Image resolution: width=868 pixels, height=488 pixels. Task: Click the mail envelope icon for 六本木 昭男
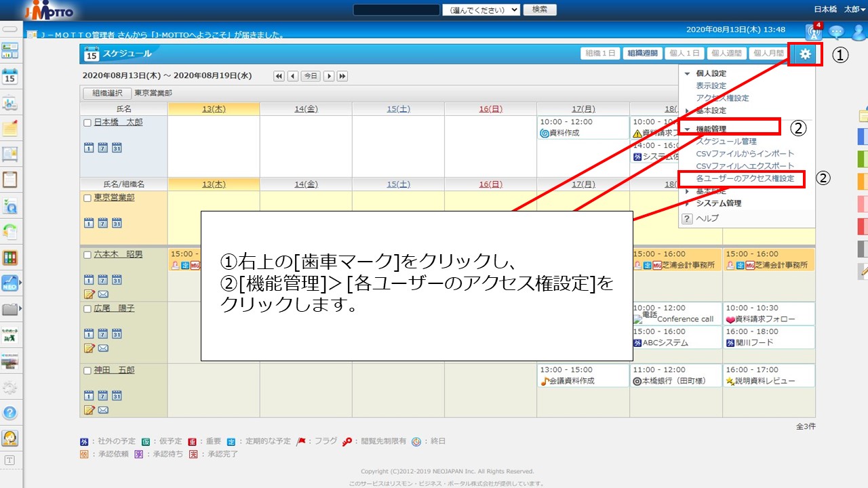(x=103, y=294)
